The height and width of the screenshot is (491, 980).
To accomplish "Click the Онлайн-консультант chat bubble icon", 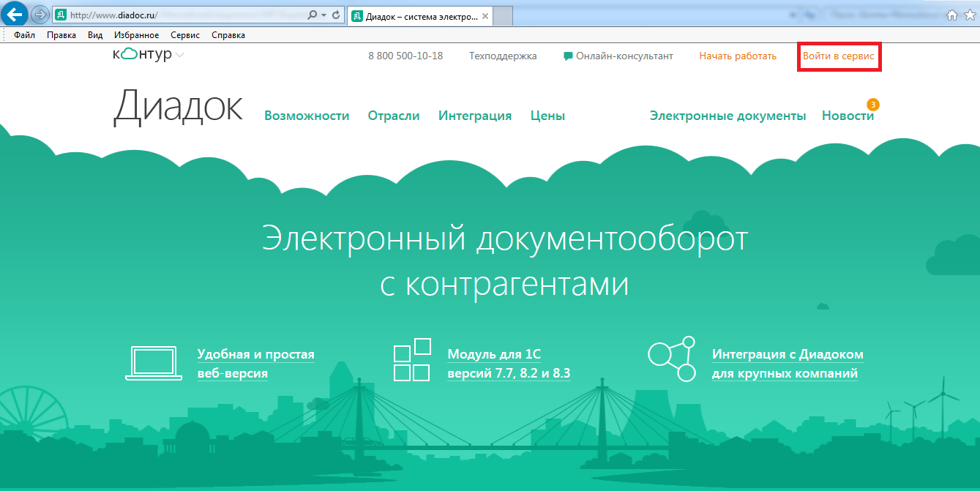I will 568,56.
